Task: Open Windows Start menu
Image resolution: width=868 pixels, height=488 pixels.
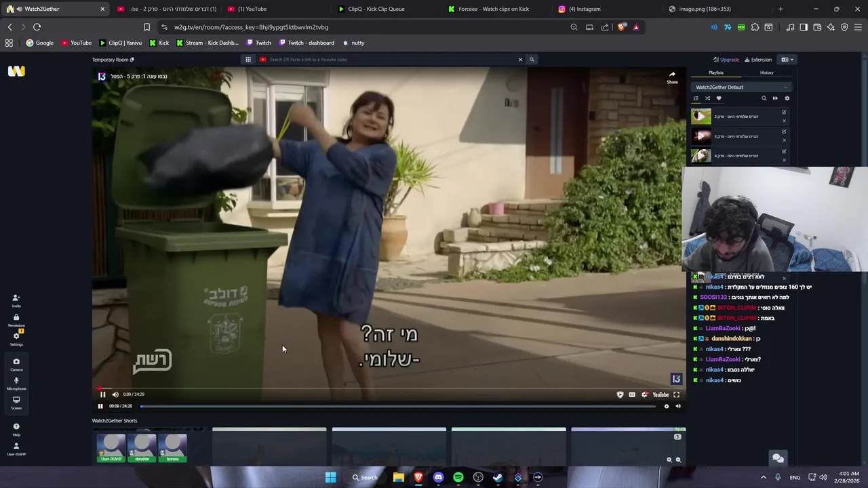Action: click(x=330, y=477)
